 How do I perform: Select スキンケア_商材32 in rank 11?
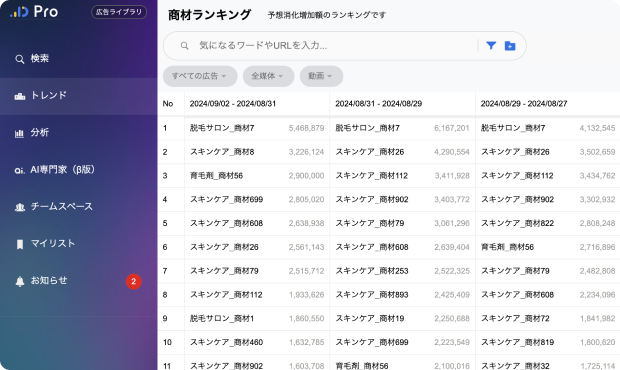[515, 366]
